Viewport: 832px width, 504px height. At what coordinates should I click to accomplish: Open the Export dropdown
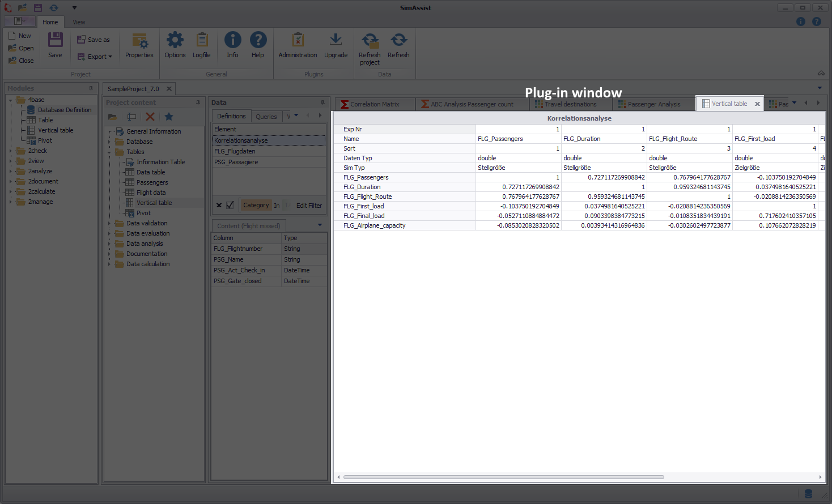pos(95,57)
